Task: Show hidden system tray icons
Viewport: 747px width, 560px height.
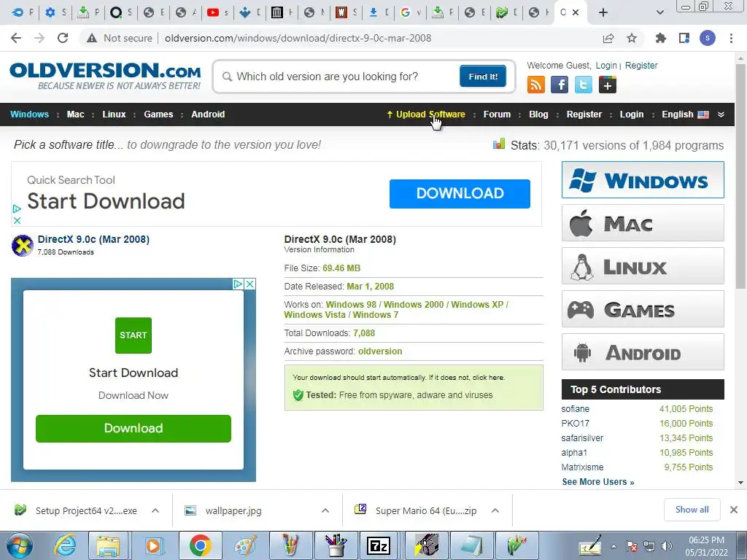Action: coord(614,546)
